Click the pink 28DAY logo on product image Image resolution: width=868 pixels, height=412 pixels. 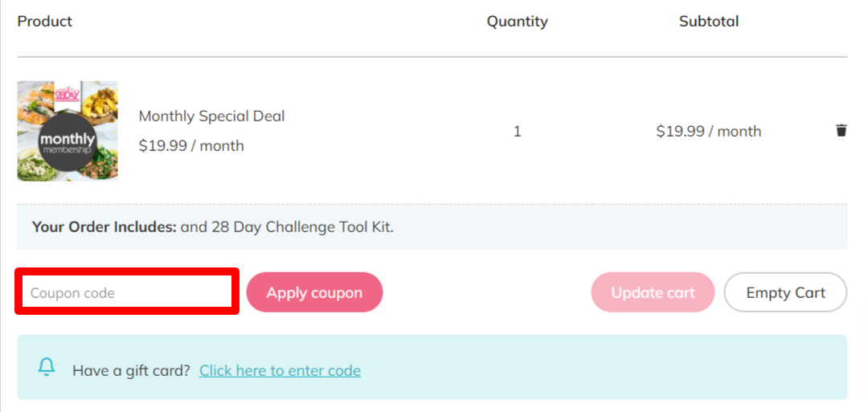[68, 94]
